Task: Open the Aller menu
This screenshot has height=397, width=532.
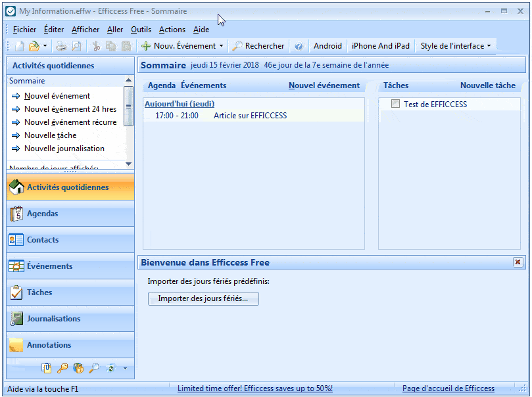Action: pyautogui.click(x=115, y=30)
